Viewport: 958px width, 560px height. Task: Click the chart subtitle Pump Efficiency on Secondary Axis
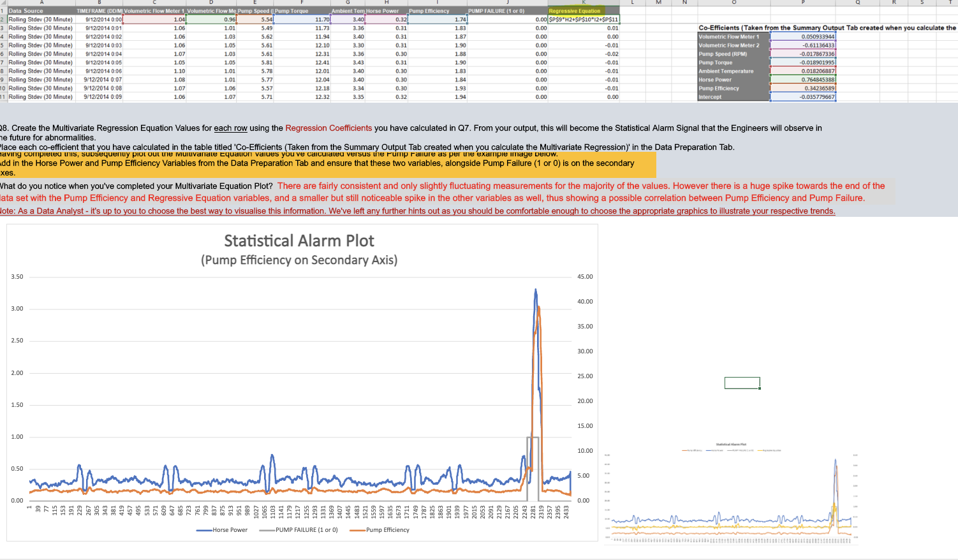coord(298,260)
